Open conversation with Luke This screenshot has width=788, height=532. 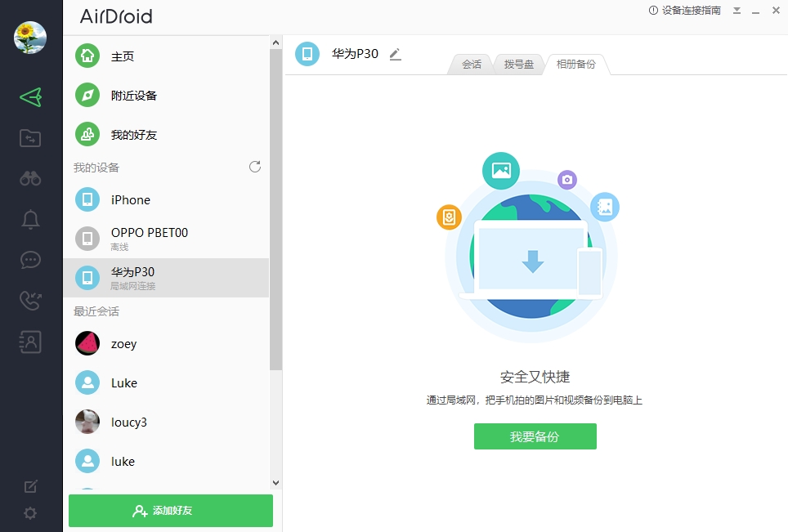(166, 382)
